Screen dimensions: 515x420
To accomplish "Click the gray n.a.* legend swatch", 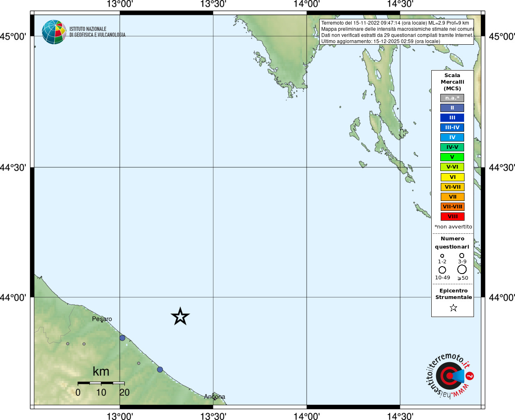I will click(x=452, y=98).
